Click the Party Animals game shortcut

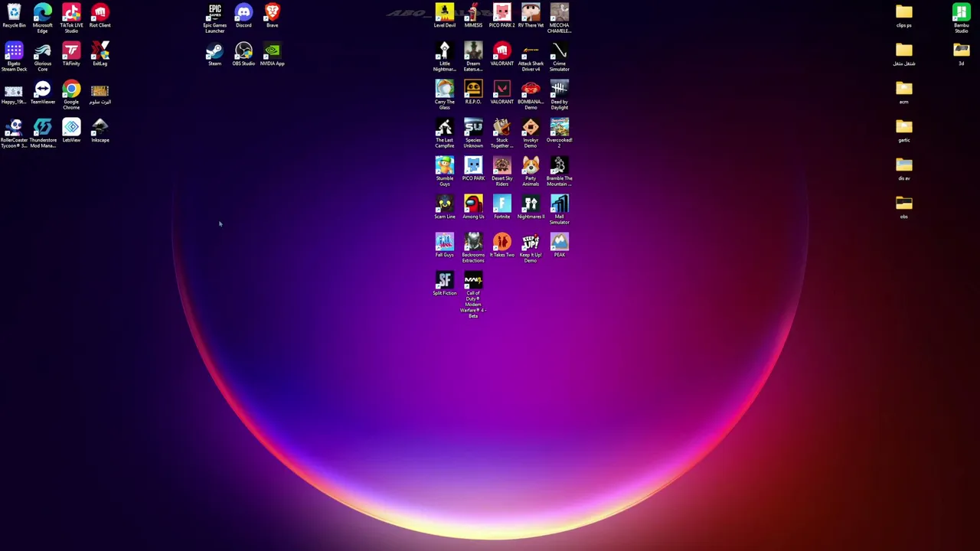[x=531, y=171]
